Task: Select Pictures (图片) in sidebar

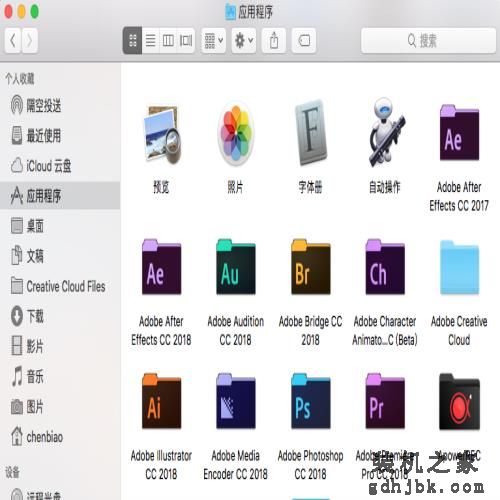Action: (60, 406)
